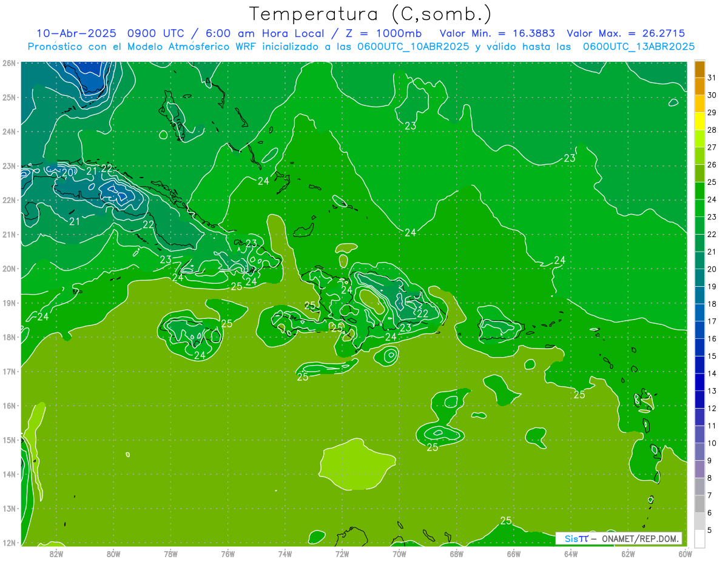
Task: Click the 26N latitude axis label
Action: pos(9,63)
